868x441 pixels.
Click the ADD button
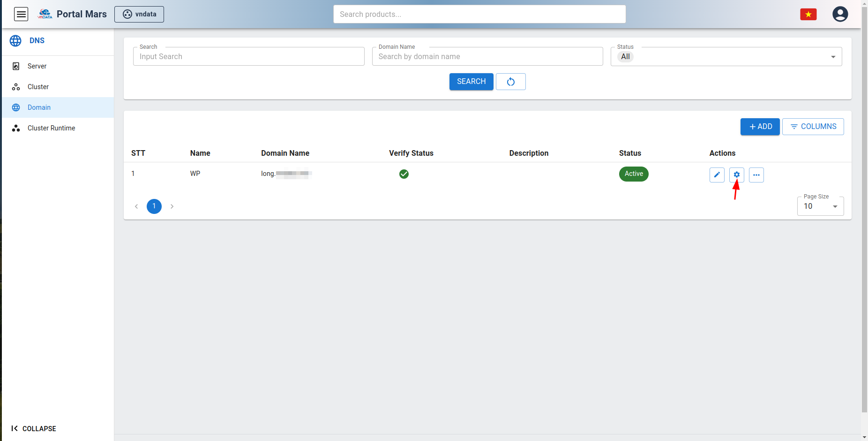[x=760, y=127]
